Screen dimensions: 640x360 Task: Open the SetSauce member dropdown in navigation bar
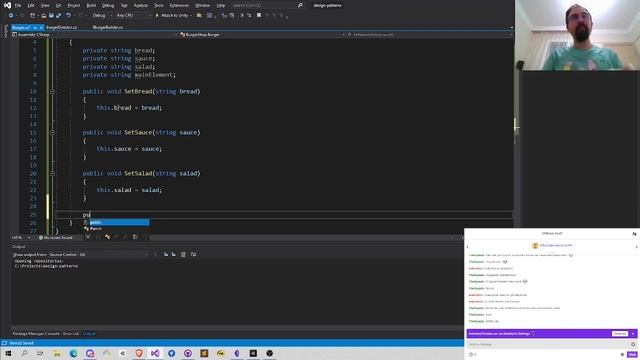pos(429,35)
